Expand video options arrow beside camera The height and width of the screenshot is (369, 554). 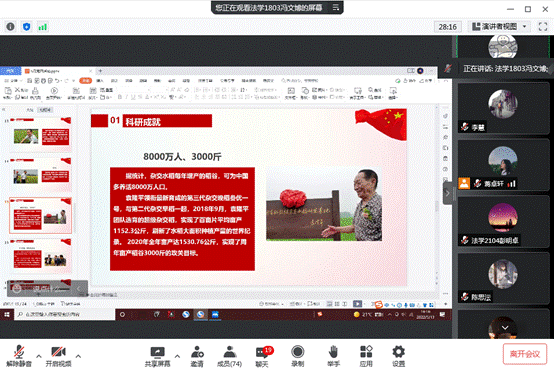coord(78,356)
